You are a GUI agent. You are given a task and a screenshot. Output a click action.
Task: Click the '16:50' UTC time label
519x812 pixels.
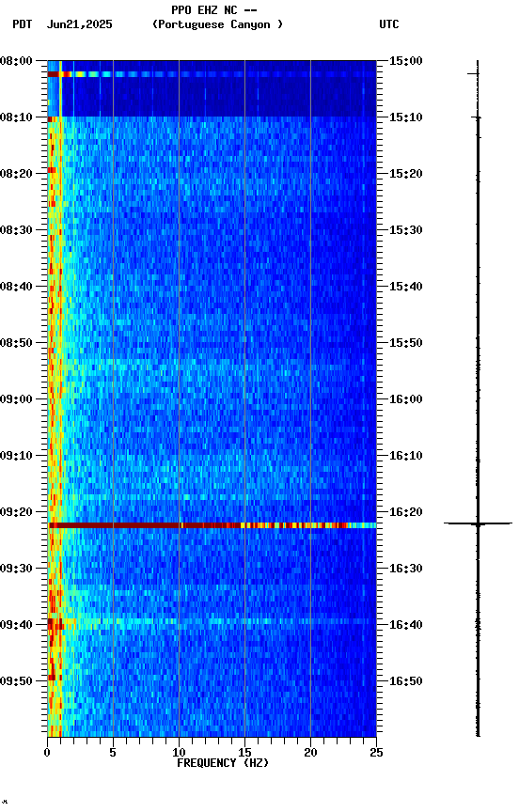point(406,681)
